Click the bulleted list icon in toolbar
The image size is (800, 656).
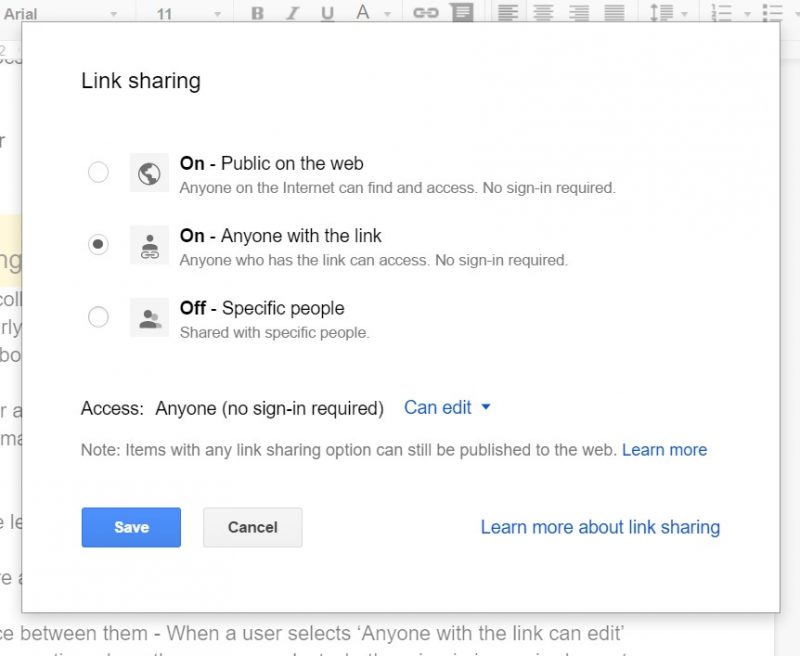(773, 13)
